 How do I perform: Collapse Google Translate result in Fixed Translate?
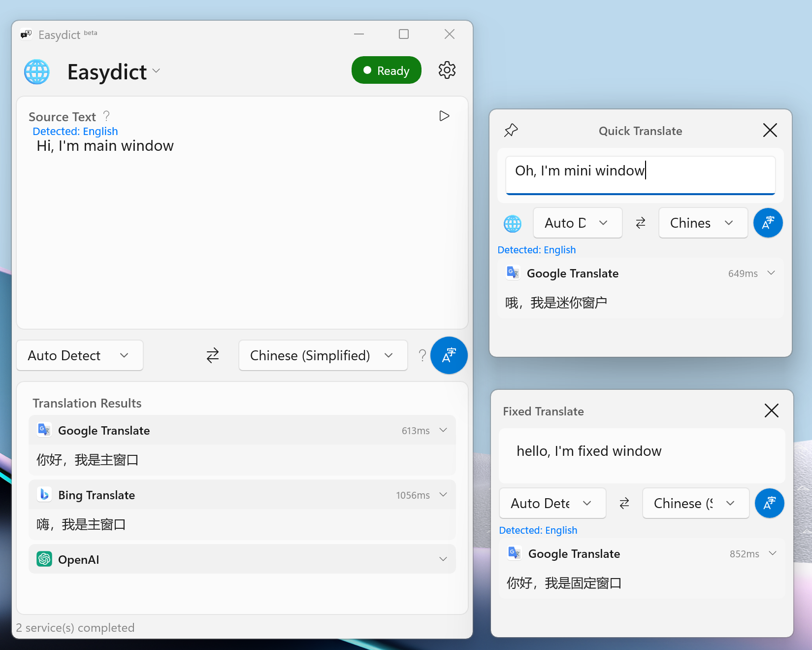pyautogui.click(x=773, y=553)
